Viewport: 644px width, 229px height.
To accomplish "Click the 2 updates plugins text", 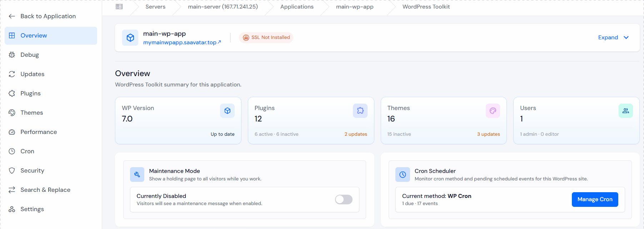I will (356, 134).
